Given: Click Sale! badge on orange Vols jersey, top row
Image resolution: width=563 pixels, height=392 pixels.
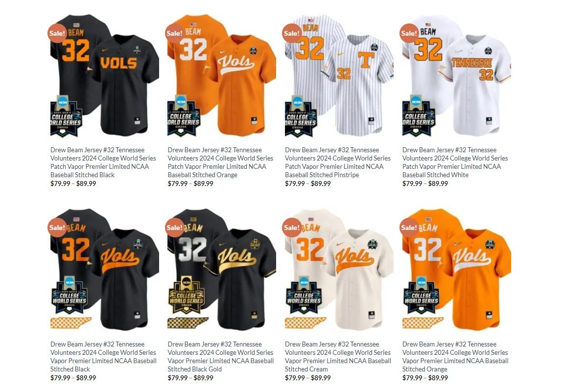Looking at the screenshot, I should click(x=174, y=33).
